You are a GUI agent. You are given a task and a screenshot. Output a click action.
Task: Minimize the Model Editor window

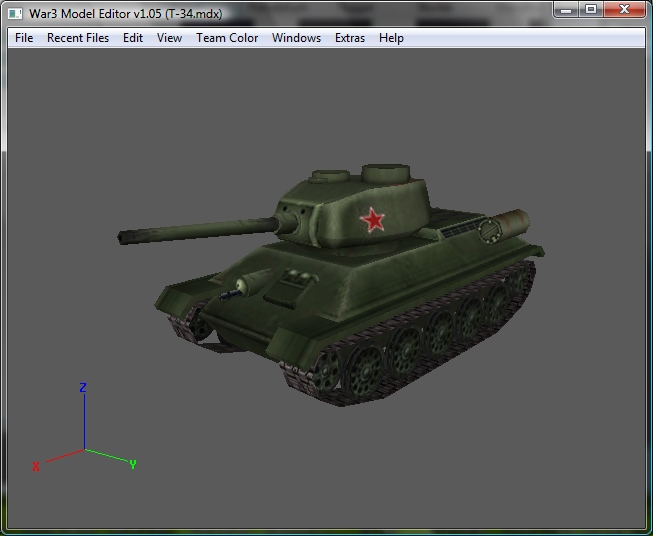pyautogui.click(x=566, y=10)
